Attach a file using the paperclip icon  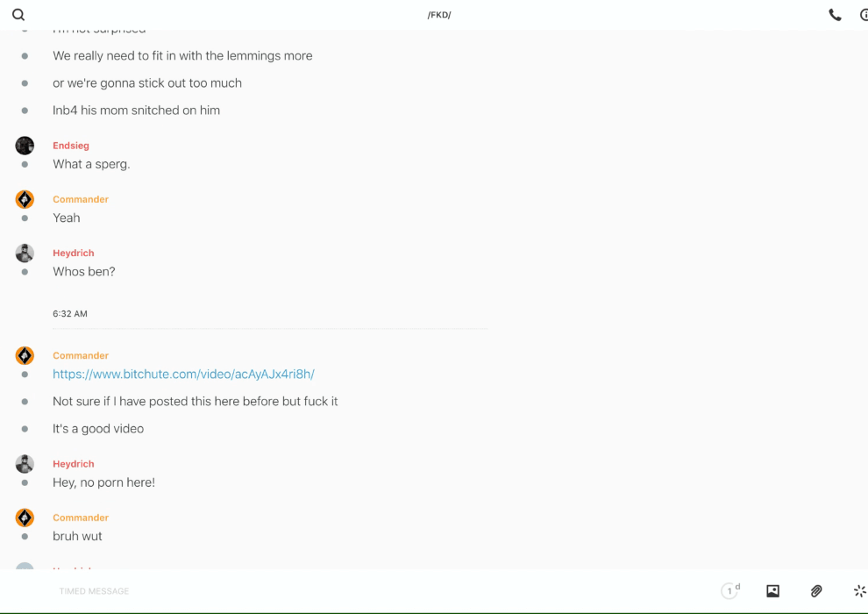[816, 591]
